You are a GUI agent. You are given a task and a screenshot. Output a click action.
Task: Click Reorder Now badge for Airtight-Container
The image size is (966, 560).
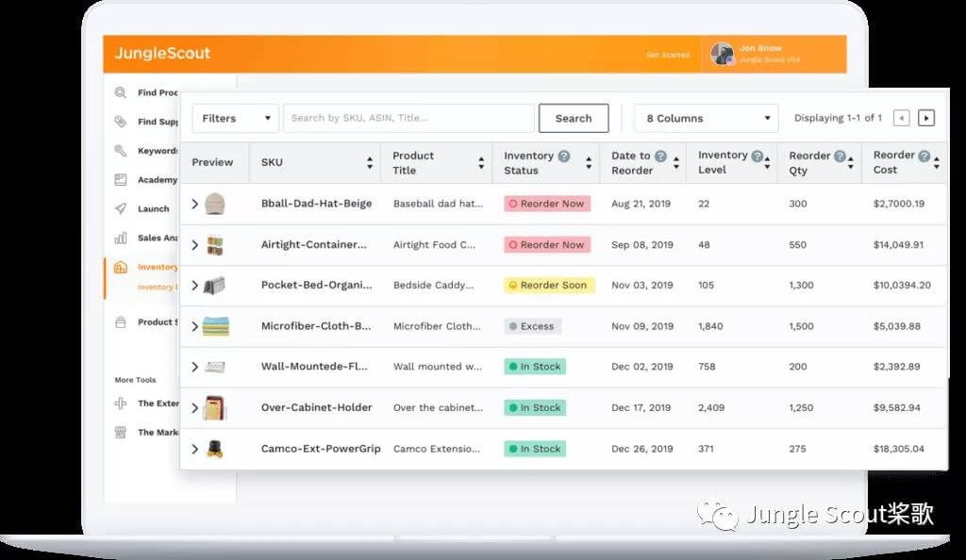click(x=547, y=245)
